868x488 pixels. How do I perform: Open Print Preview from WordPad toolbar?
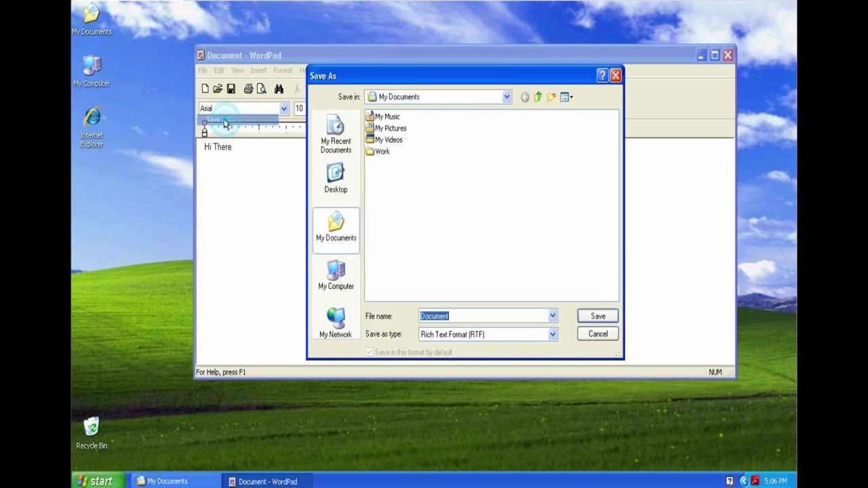tap(261, 89)
